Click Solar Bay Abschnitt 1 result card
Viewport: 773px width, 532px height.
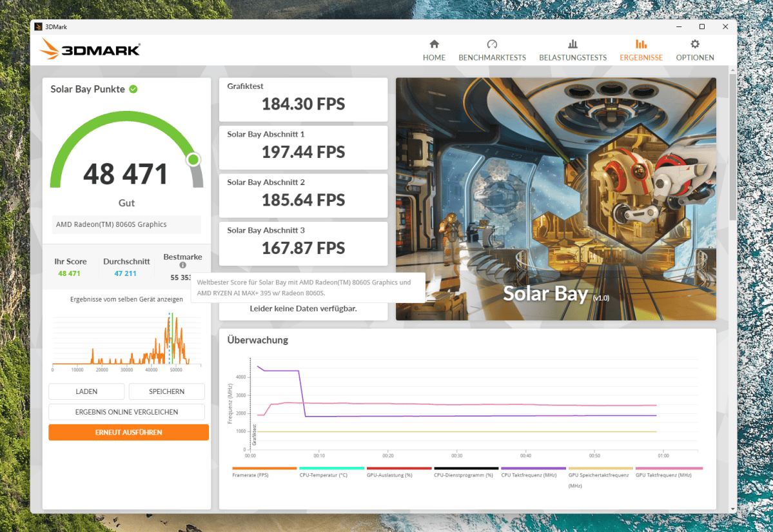click(x=303, y=148)
